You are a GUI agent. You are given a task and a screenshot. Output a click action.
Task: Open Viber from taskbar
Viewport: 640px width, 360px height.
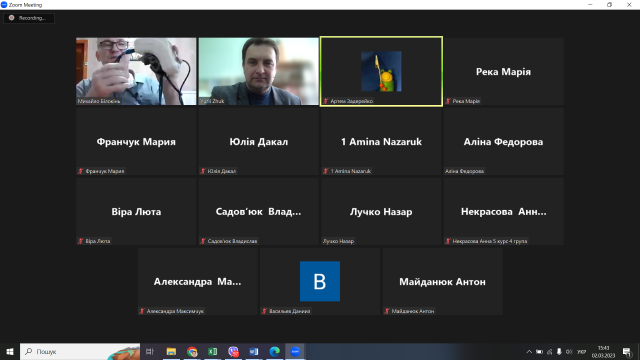[233, 351]
